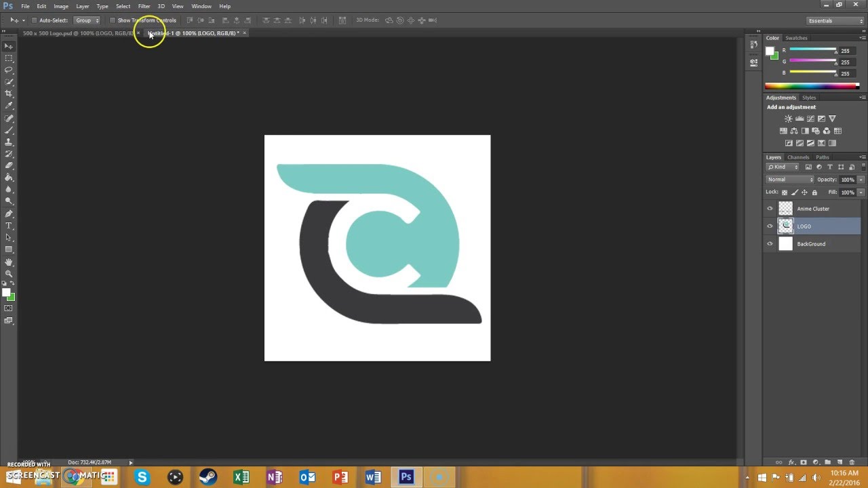Open the Adjustments panel options menu

click(x=862, y=98)
